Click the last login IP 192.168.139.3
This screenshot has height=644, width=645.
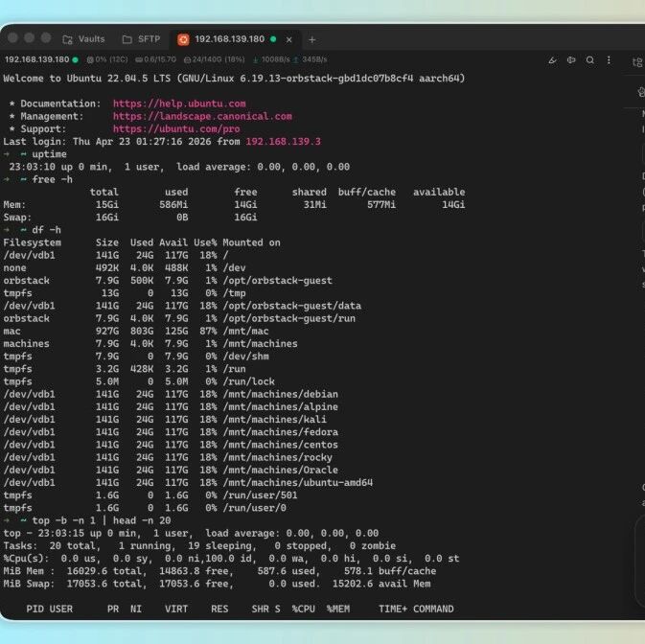pyautogui.click(x=283, y=142)
